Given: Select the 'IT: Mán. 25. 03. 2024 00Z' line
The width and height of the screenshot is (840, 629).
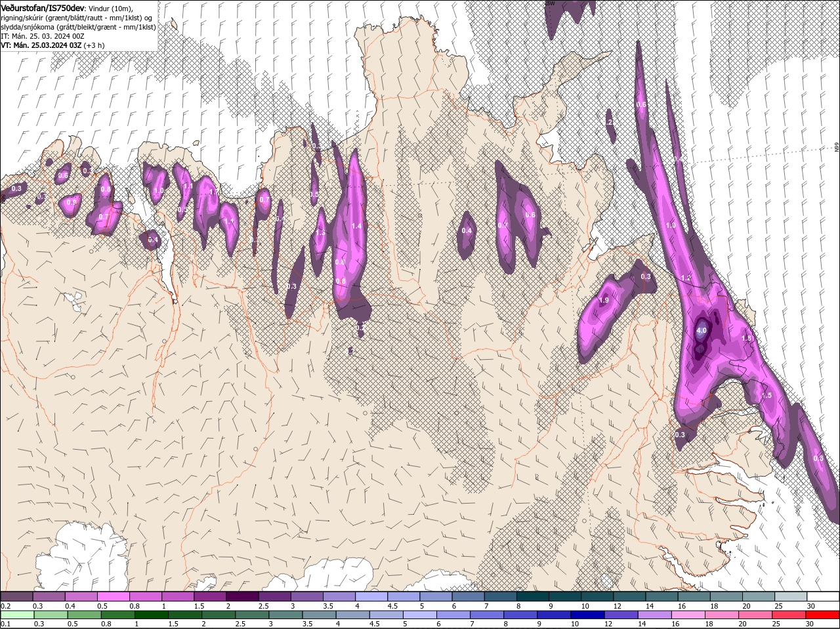Looking at the screenshot, I should tap(43, 35).
